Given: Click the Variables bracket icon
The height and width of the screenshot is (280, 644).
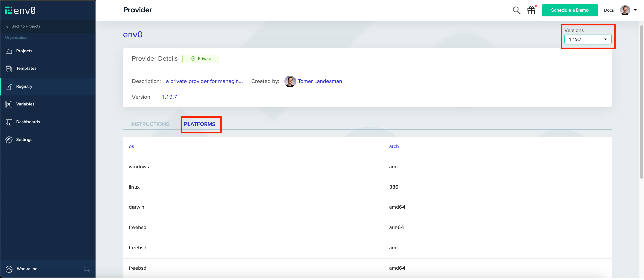Looking at the screenshot, I should click(x=9, y=104).
